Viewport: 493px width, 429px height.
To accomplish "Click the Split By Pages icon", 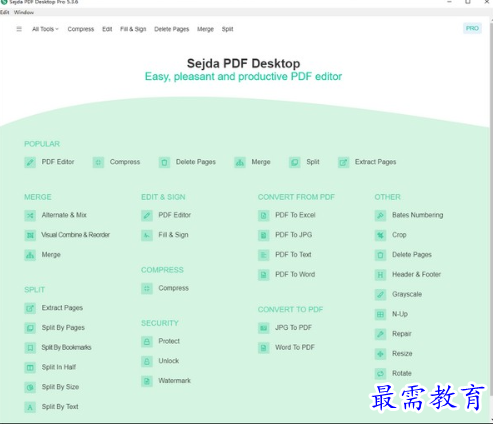I will [30, 328].
